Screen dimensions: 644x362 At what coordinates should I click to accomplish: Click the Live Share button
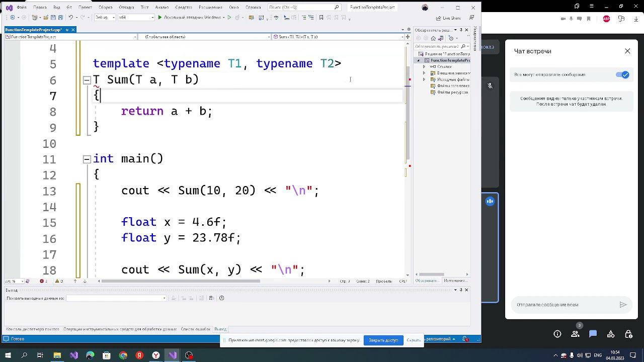click(x=448, y=18)
